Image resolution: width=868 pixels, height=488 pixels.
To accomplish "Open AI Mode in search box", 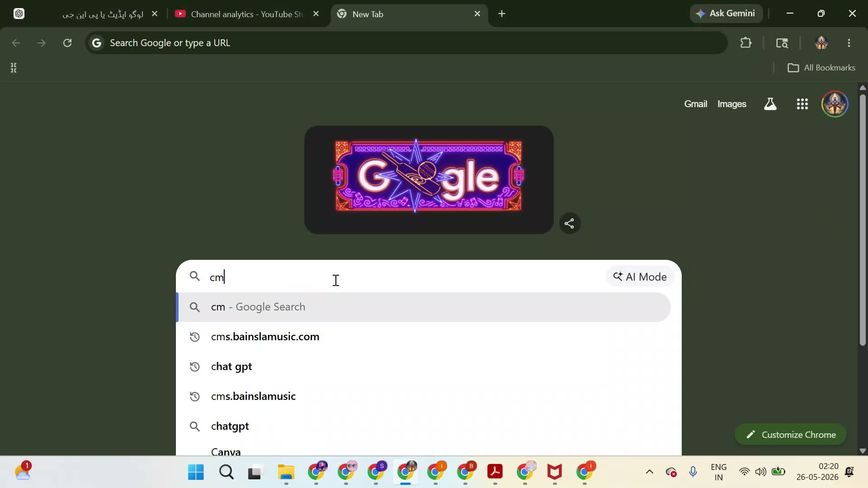I will [x=640, y=277].
